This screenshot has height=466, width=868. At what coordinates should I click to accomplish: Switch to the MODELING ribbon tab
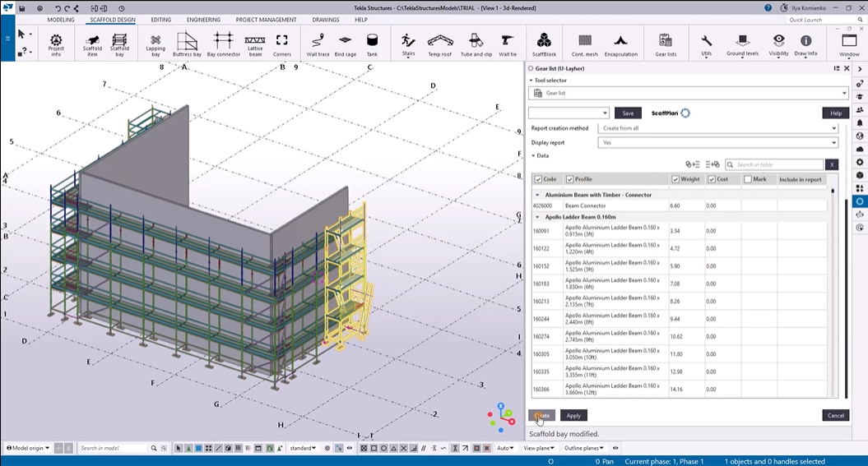61,20
